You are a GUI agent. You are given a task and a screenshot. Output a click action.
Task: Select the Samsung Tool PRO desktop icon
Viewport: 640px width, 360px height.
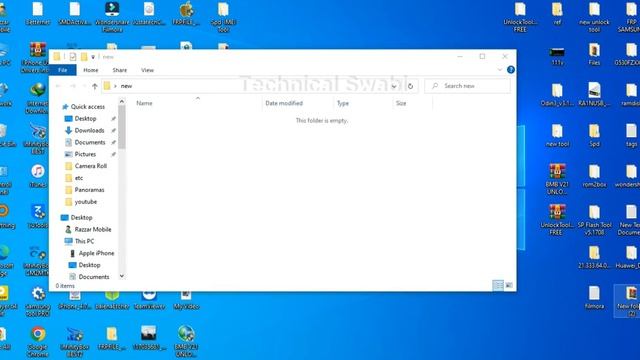click(38, 302)
